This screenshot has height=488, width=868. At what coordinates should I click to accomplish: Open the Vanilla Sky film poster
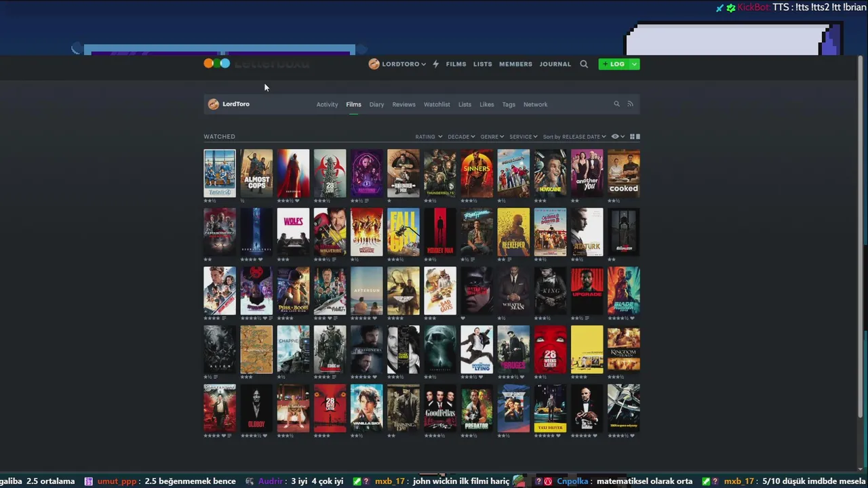(x=367, y=409)
